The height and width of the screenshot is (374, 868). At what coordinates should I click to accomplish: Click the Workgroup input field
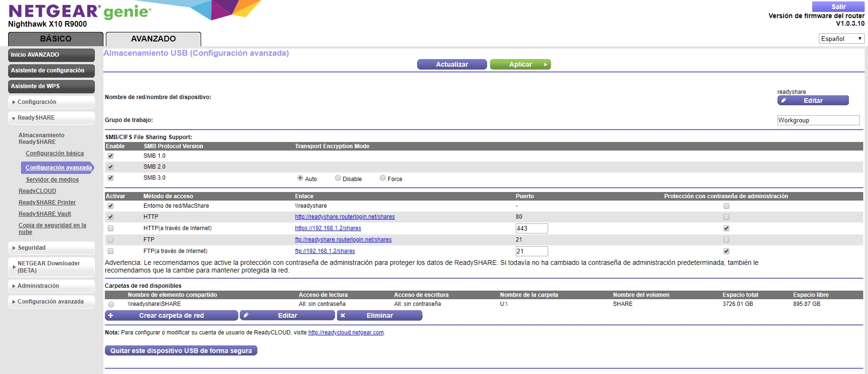[818, 120]
